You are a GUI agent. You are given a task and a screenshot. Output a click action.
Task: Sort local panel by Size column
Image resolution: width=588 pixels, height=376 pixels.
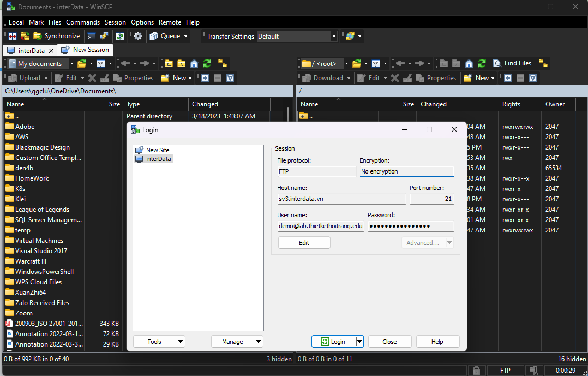104,104
